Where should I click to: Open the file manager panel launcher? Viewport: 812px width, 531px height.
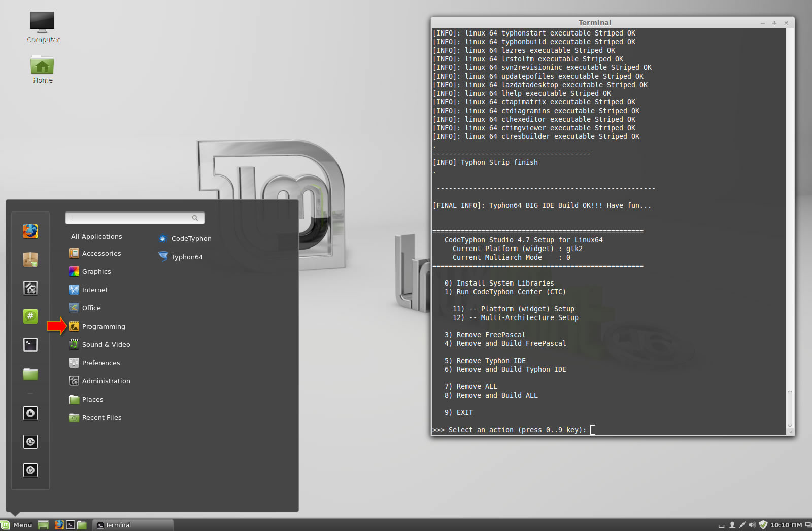(82, 525)
